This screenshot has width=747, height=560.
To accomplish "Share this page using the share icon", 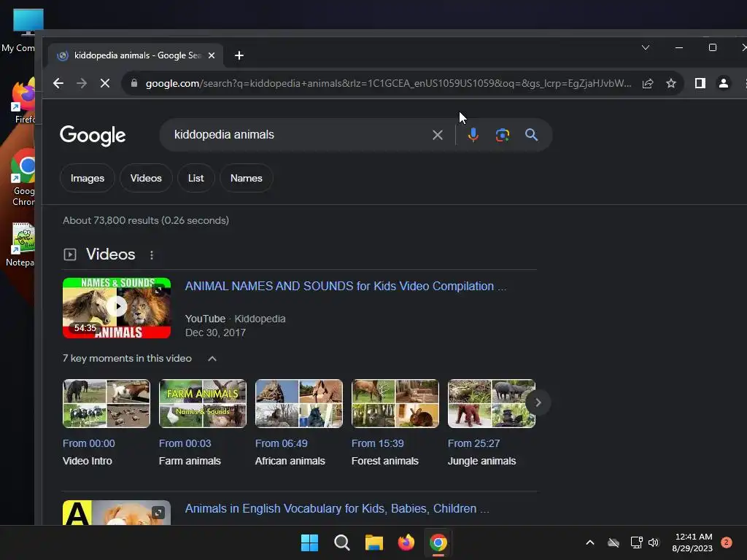I will tap(648, 83).
